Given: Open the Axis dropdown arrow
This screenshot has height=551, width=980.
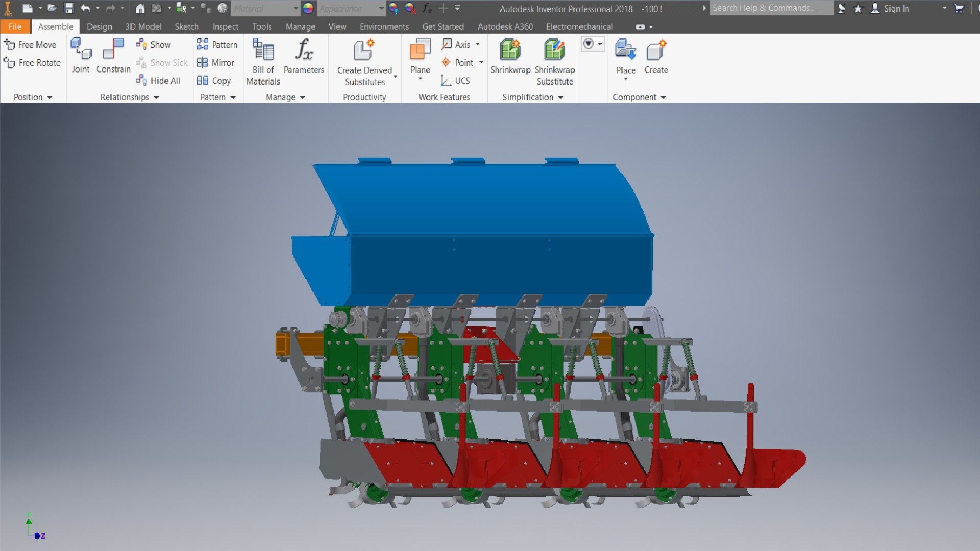Looking at the screenshot, I should pos(478,44).
